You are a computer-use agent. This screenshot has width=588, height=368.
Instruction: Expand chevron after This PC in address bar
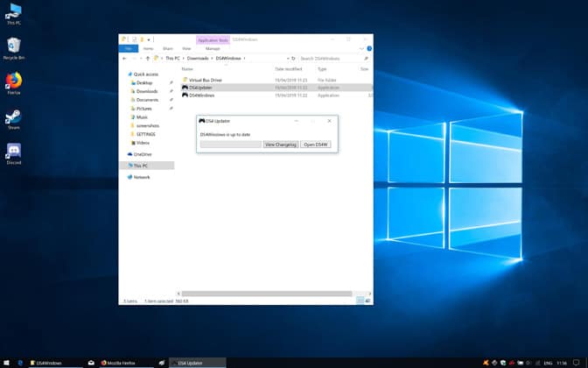184,58
